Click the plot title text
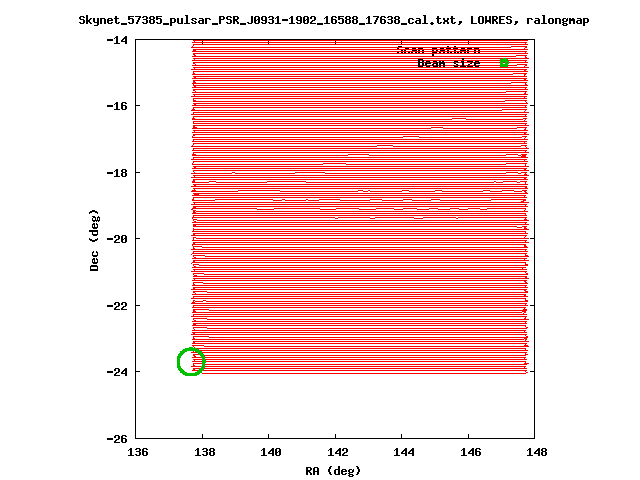640x480 pixels. pyautogui.click(x=334, y=20)
